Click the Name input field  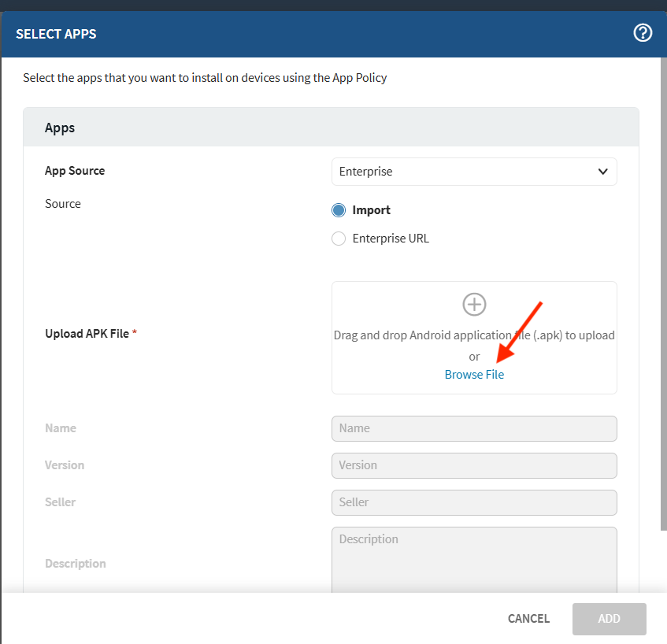[474, 428]
